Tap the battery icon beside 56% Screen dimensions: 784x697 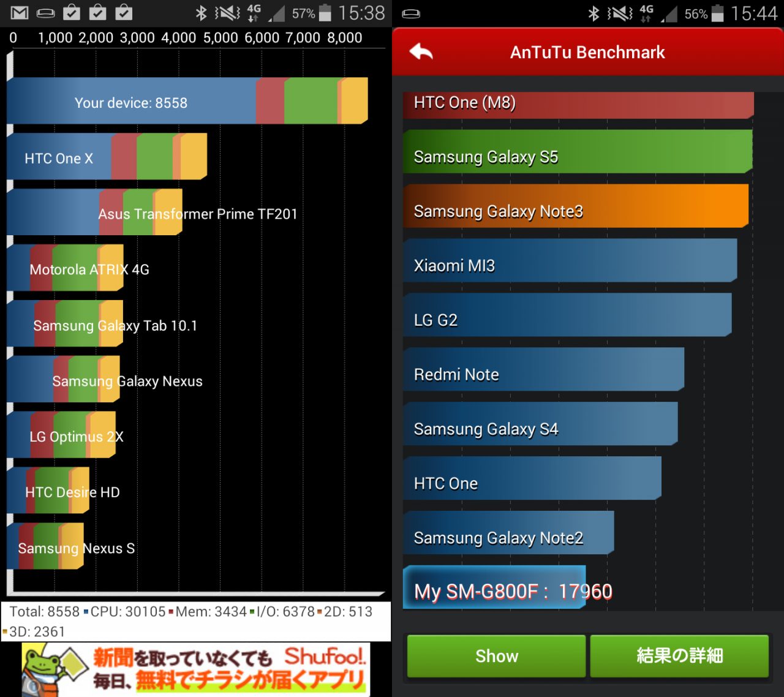pos(718,13)
